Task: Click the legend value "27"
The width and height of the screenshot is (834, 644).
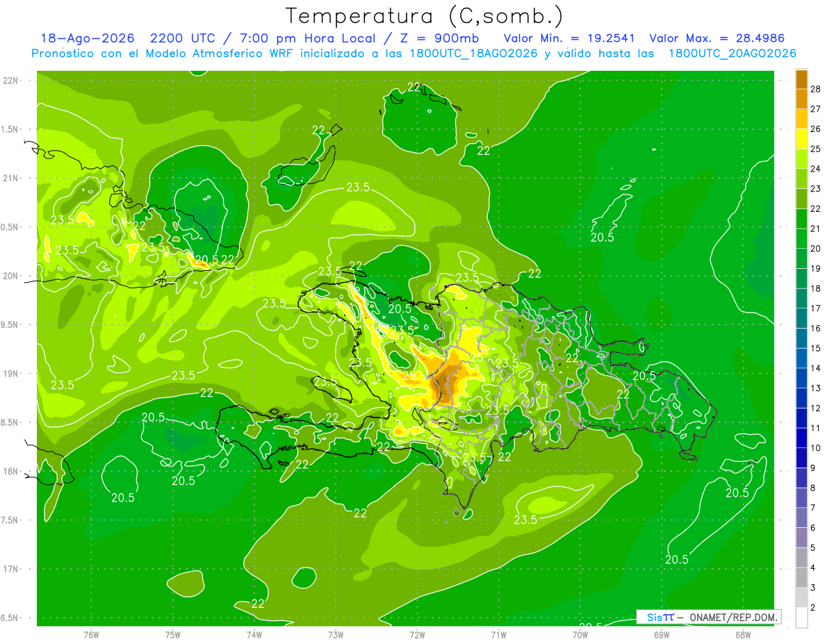Action: pos(815,109)
